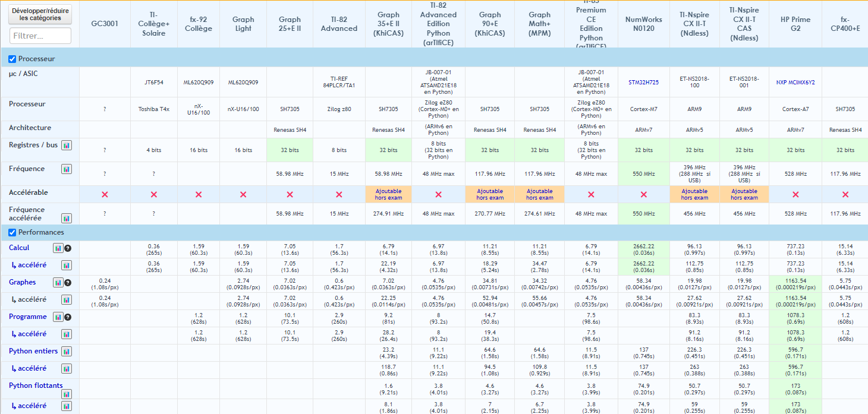Select the TI-Collège+ Solaire column header
The height and width of the screenshot is (414, 868).
click(x=153, y=24)
